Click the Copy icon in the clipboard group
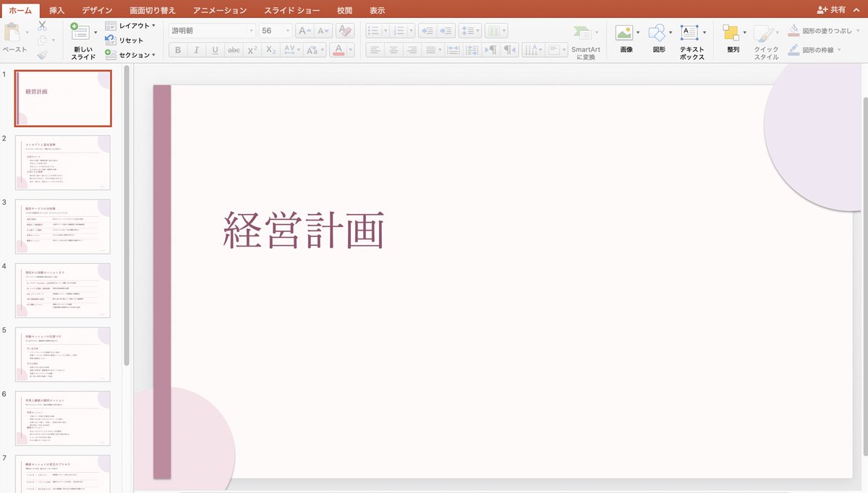Image resolution: width=868 pixels, height=493 pixels. [x=42, y=40]
